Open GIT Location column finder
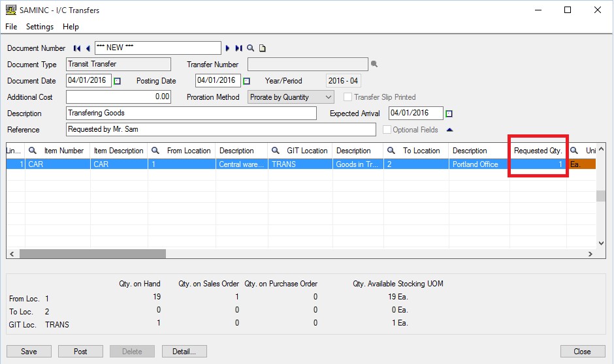 [275, 151]
